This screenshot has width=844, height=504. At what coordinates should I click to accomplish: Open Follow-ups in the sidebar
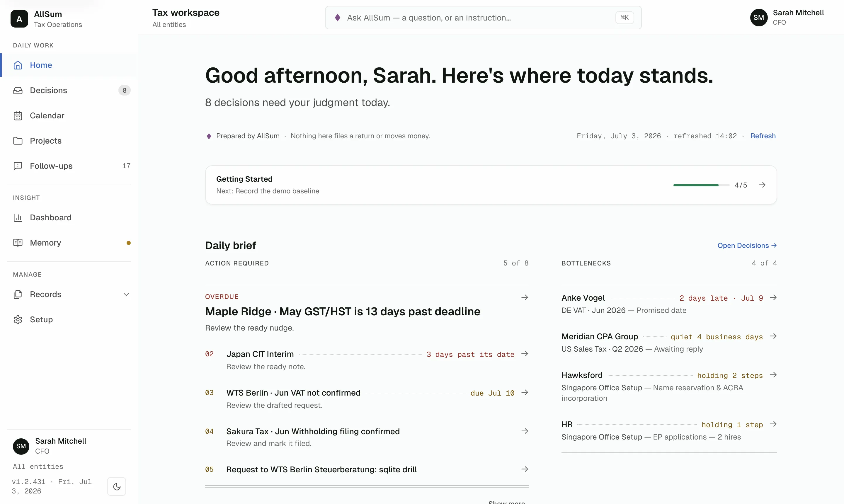point(69,166)
